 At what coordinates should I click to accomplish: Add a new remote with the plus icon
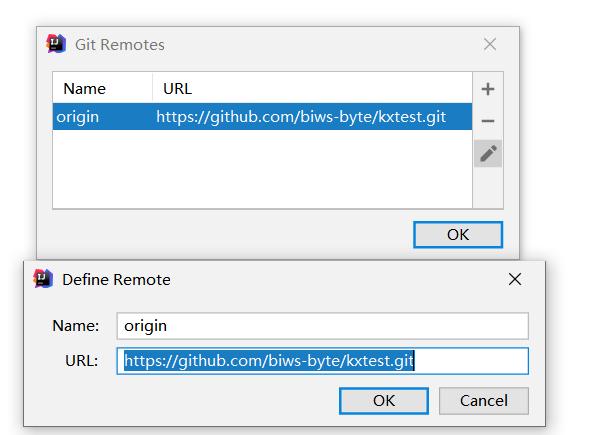[x=488, y=89]
